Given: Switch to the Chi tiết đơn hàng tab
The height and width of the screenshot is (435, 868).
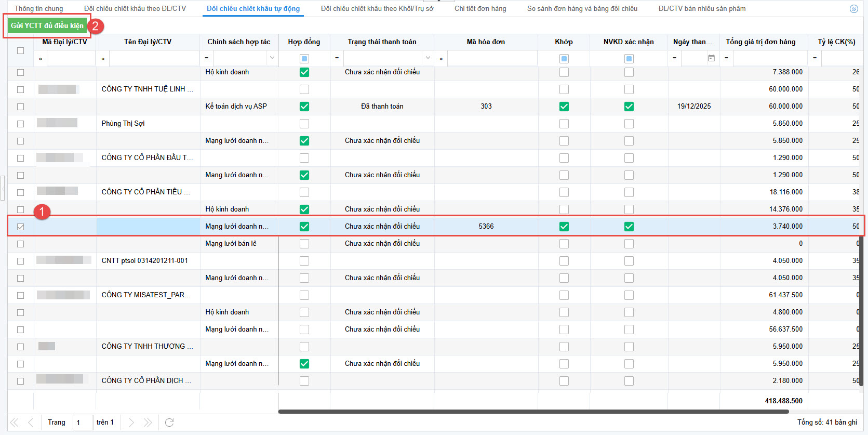Looking at the screenshot, I should click(x=480, y=8).
